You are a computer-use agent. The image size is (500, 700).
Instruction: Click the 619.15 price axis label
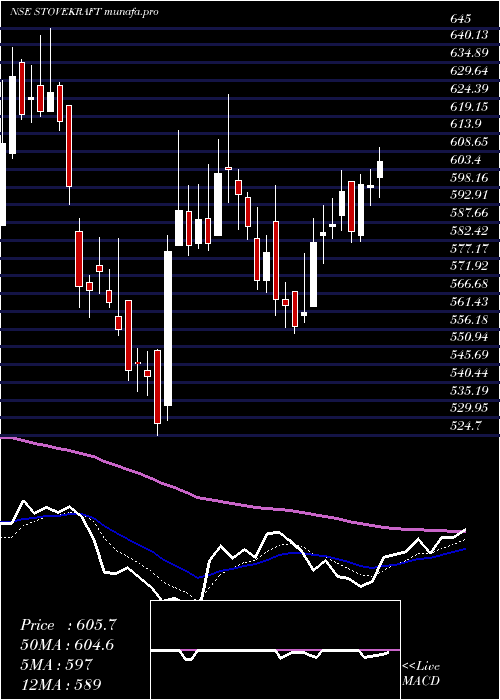pyautogui.click(x=469, y=107)
